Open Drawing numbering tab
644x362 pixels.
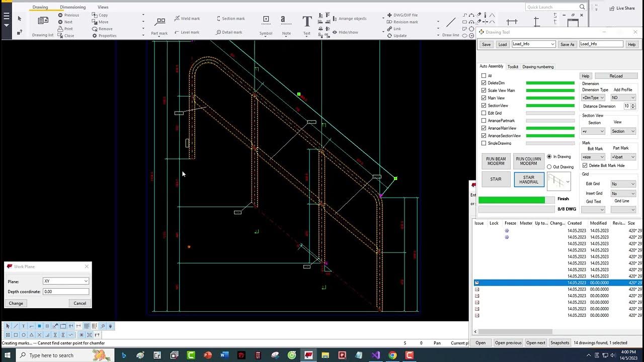point(538,66)
